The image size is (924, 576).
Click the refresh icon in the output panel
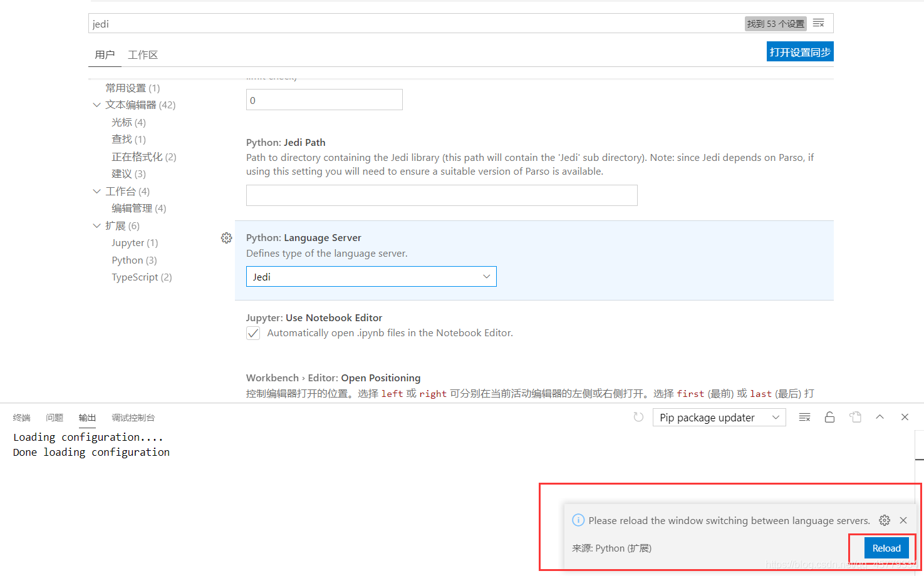[638, 417]
